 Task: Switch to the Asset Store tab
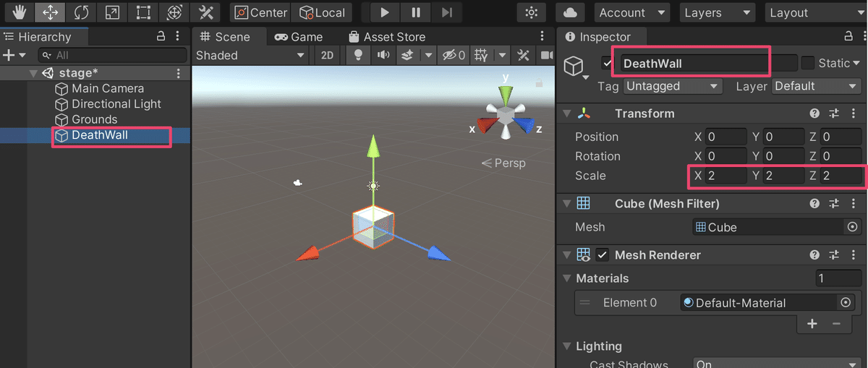(x=386, y=36)
